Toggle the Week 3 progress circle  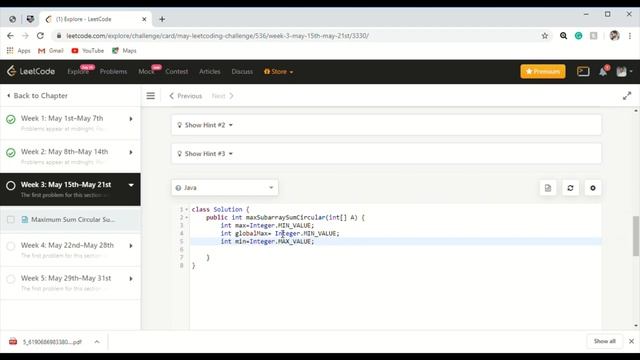(x=11, y=186)
